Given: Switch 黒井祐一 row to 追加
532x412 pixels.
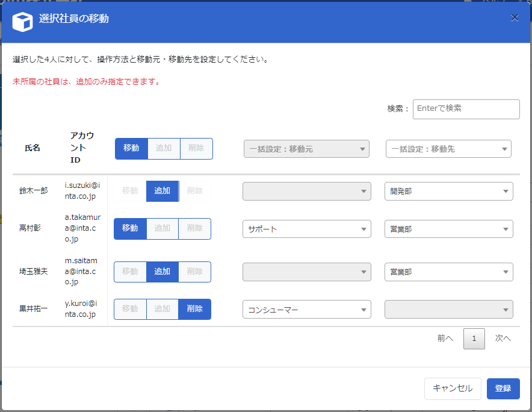Looking at the screenshot, I should coord(162,309).
